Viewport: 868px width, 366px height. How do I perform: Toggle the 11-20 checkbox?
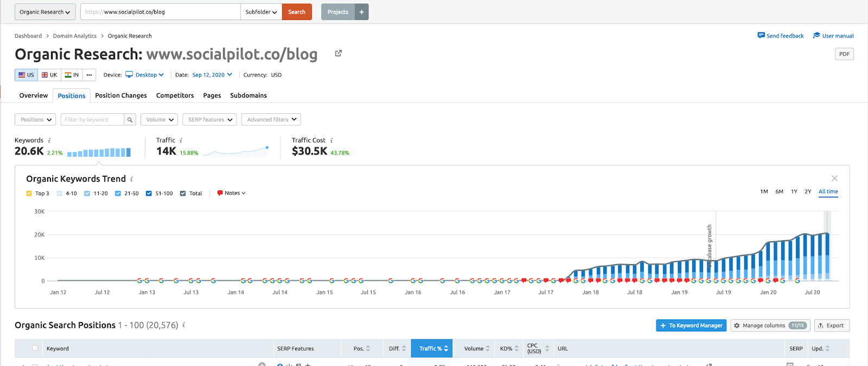coord(87,194)
